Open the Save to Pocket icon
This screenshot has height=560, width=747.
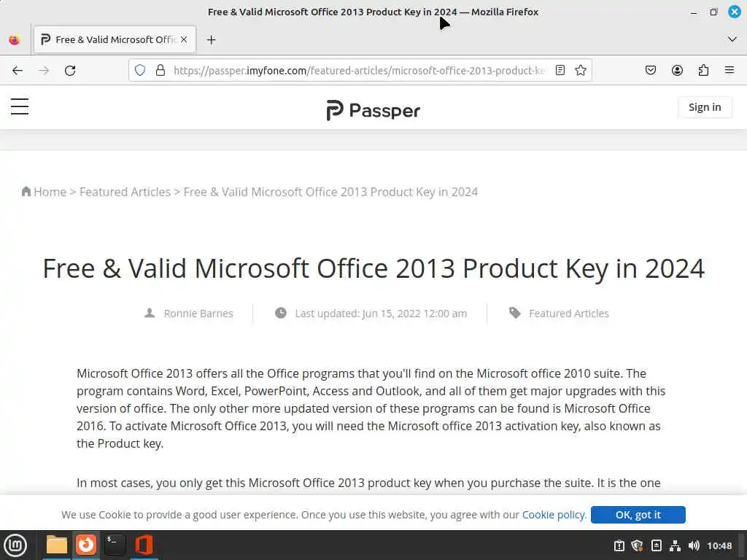coord(651,71)
